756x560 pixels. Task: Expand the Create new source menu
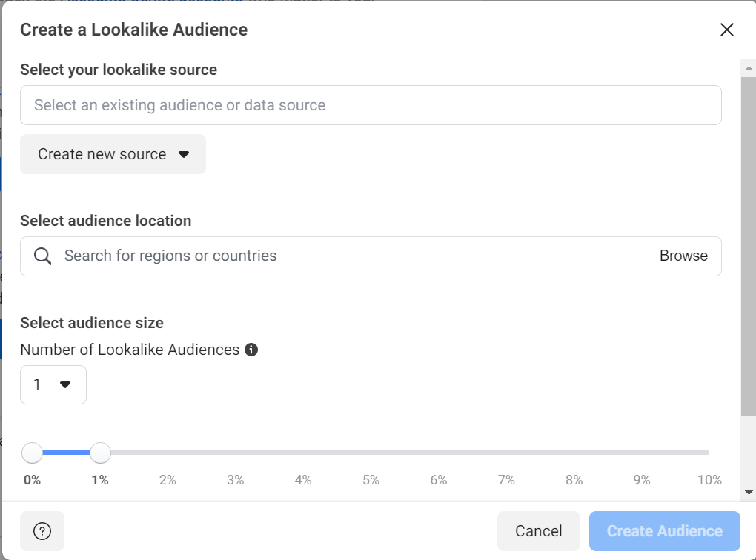[111, 154]
